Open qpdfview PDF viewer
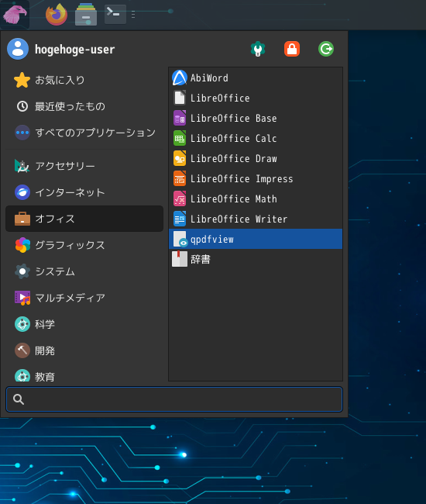Image resolution: width=426 pixels, height=504 pixels. pos(256,239)
